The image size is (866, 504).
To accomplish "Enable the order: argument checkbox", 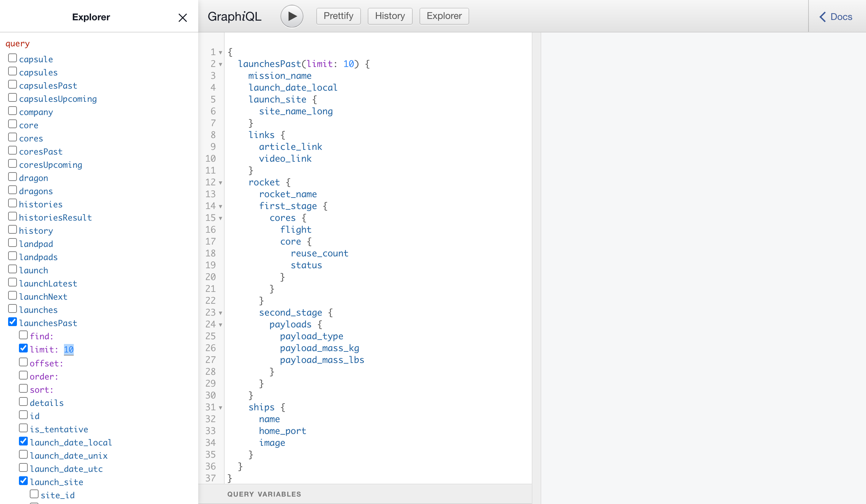I will pos(23,375).
